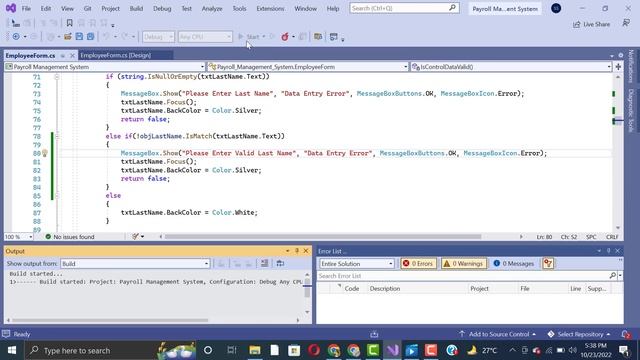Open Windows Start menu
Viewport: 640px width, 360px height.
coord(11,350)
